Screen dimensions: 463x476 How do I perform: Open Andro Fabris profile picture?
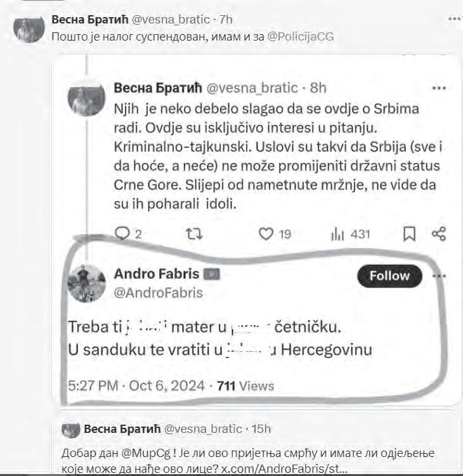[x=86, y=283]
